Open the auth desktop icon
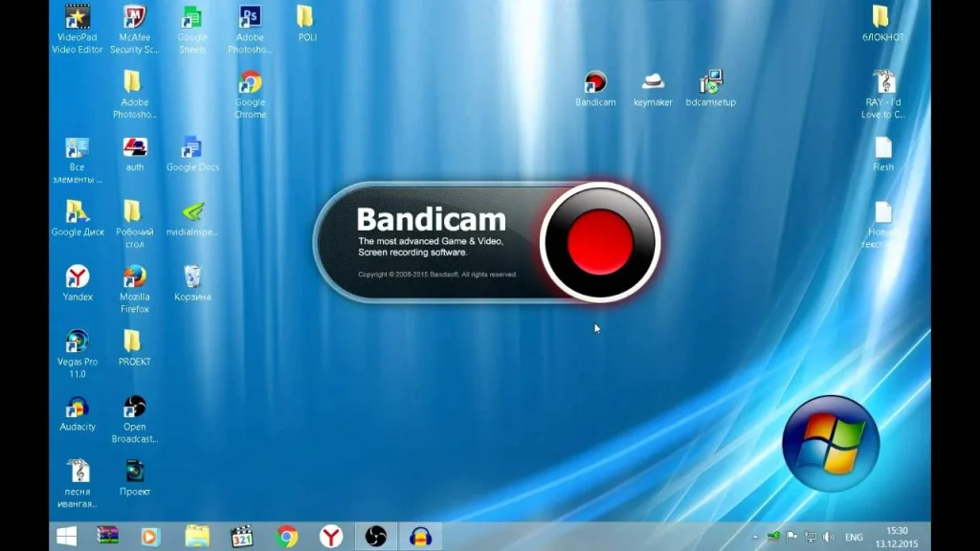This screenshot has width=980, height=551. coord(134,154)
